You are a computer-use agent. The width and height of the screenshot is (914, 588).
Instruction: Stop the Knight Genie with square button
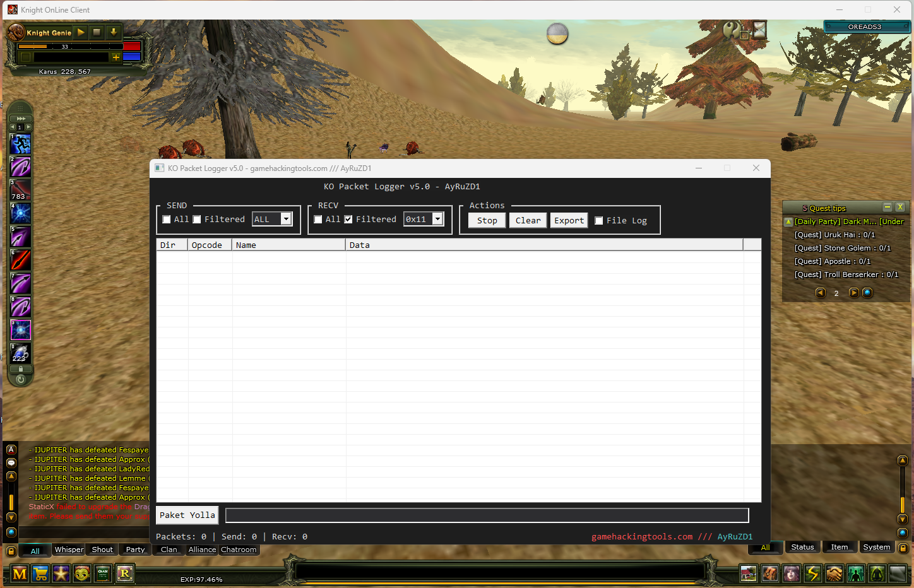point(97,32)
